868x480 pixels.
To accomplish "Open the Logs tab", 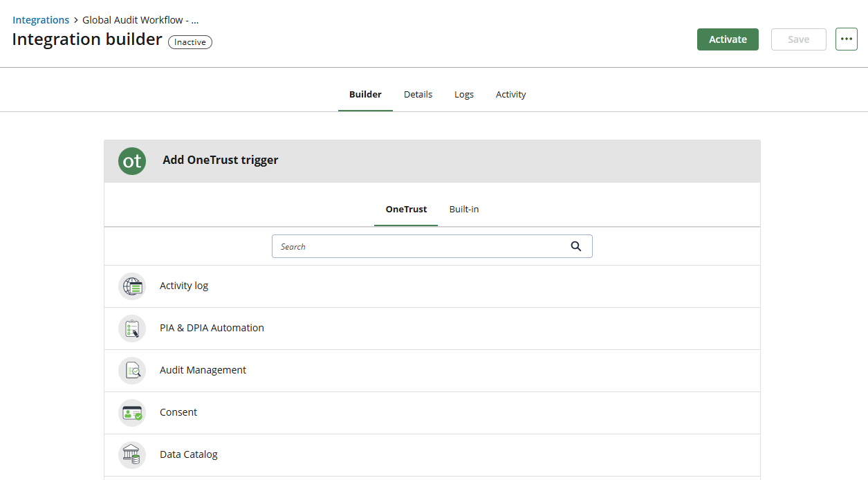I will (463, 94).
